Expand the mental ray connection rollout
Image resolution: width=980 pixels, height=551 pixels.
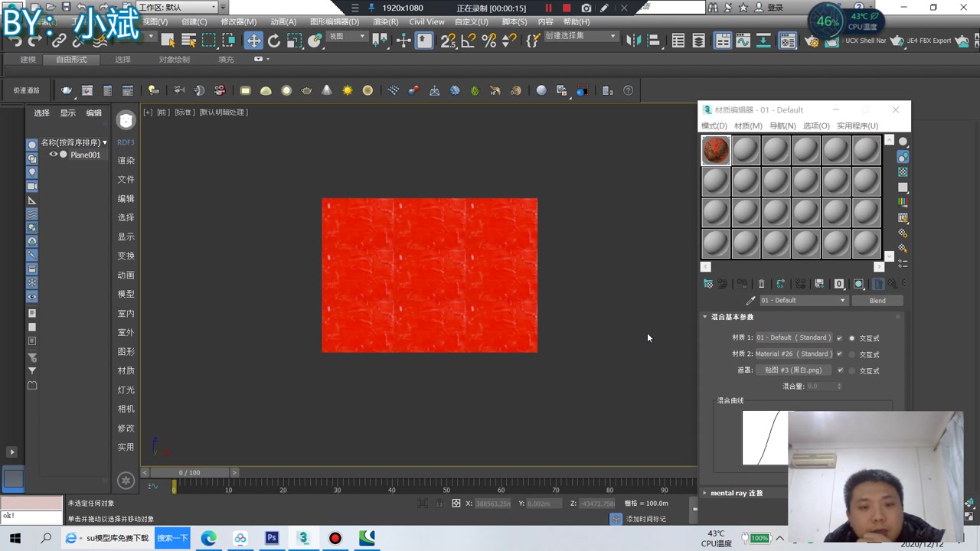pyautogui.click(x=705, y=493)
